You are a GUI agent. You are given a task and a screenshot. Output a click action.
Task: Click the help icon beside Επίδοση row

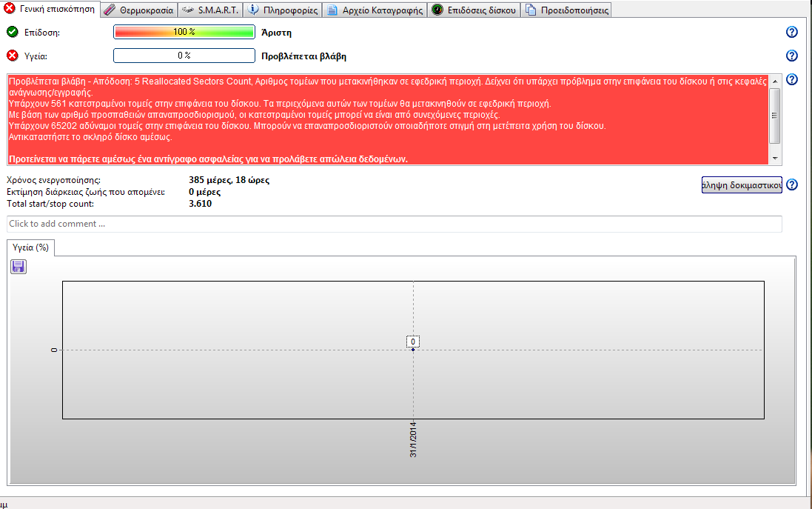pos(792,32)
